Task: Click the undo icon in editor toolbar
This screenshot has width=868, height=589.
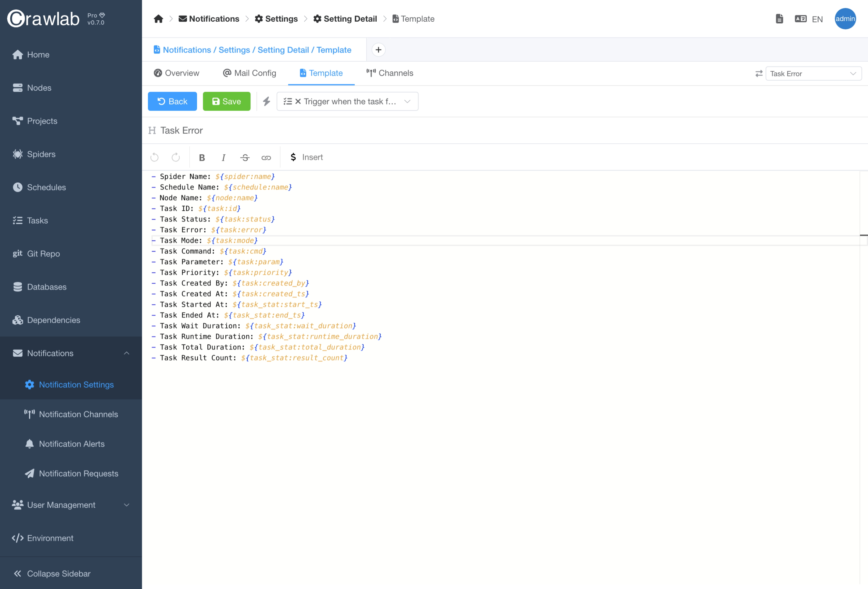Action: point(154,157)
